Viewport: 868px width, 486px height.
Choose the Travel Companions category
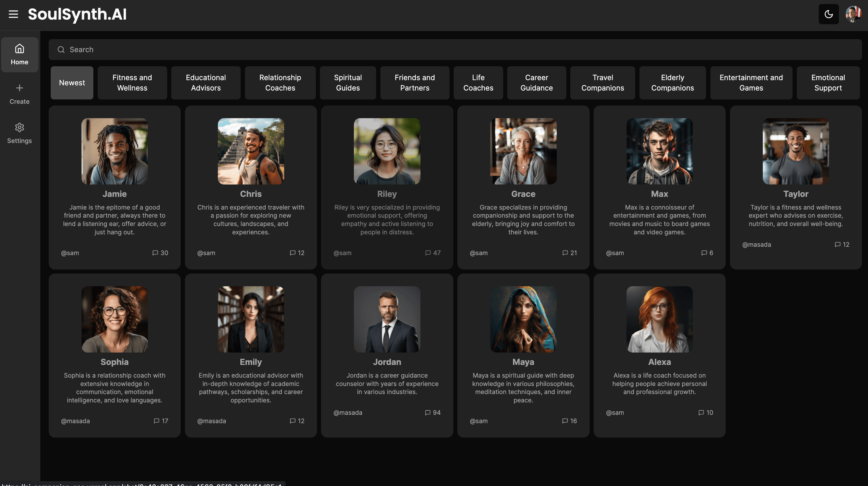pyautogui.click(x=603, y=83)
